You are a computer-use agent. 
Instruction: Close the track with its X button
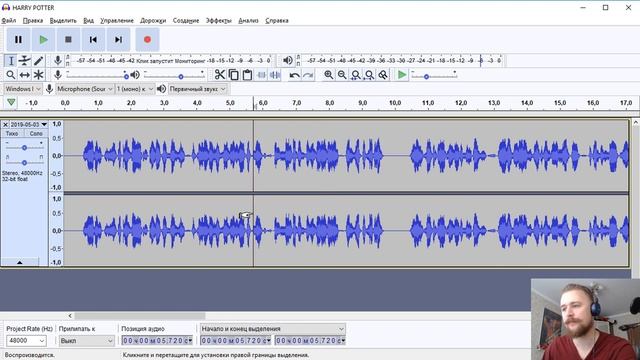5,124
